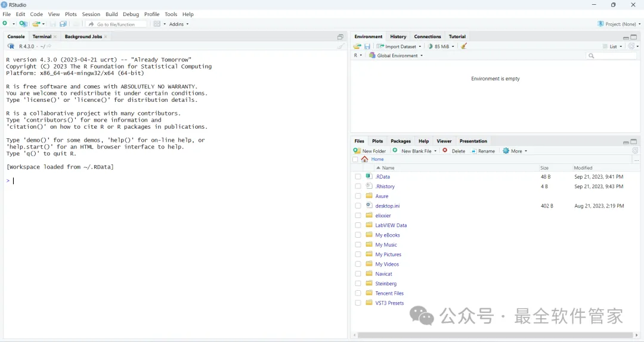This screenshot has height=342, width=644.
Task: Maximize the Files pane
Action: point(634,142)
